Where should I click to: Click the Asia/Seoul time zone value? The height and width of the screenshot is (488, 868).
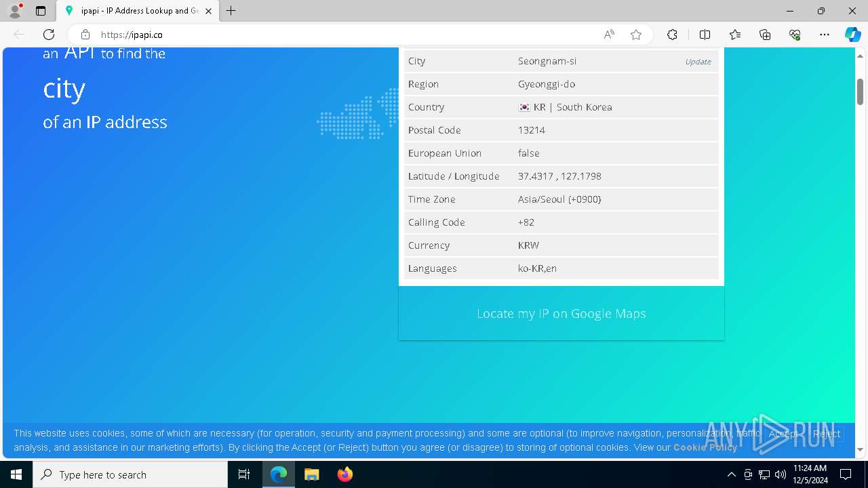559,199
